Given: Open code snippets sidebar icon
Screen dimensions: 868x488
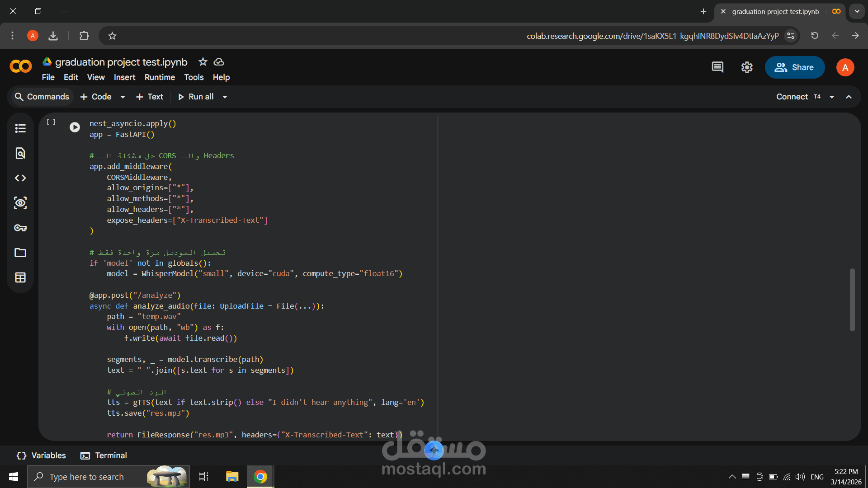Looking at the screenshot, I should (x=20, y=178).
